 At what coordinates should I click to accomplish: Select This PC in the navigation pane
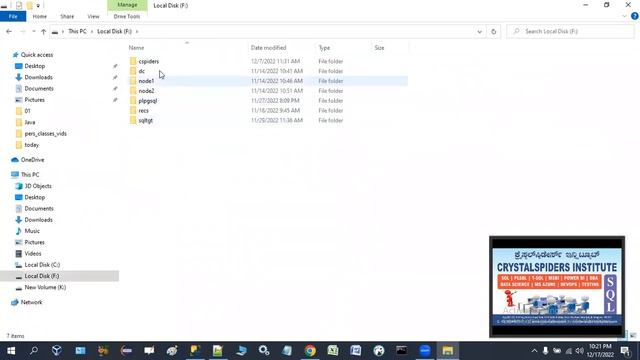click(30, 174)
